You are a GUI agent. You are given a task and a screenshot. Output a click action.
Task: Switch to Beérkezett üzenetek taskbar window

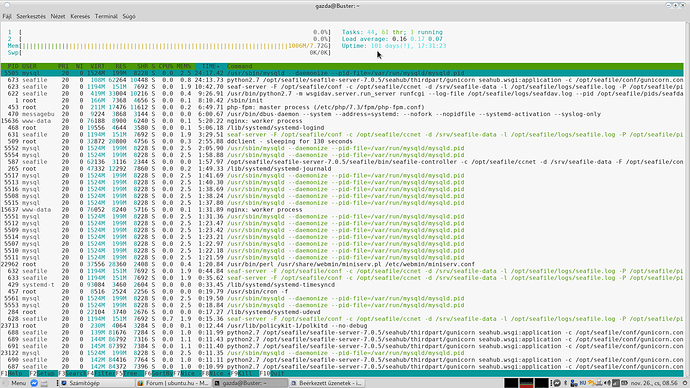click(327, 383)
